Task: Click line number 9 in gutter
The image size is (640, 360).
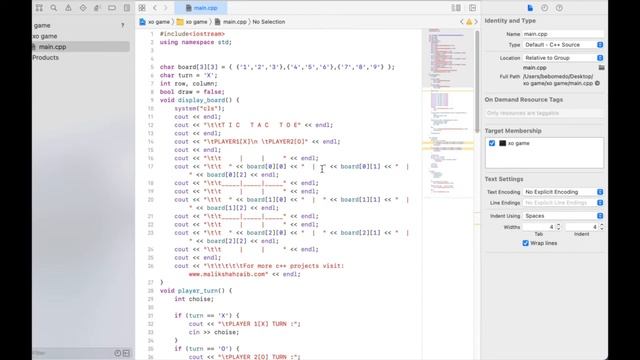Action: 152,100
